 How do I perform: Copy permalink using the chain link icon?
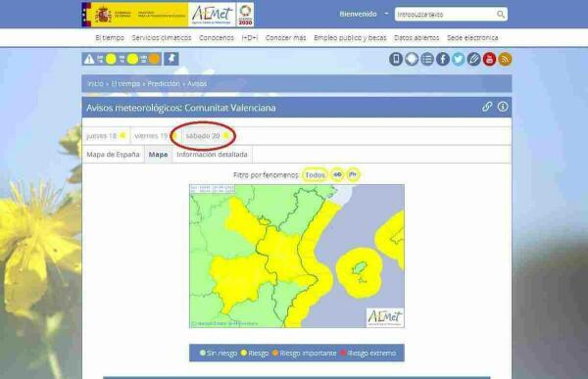pos(487,107)
